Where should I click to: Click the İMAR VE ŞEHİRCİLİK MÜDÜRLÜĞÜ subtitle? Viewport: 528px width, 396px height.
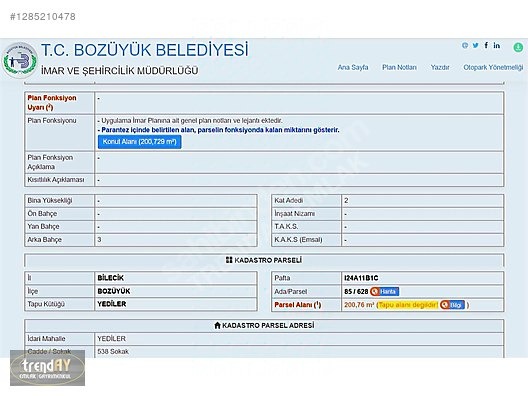point(120,71)
